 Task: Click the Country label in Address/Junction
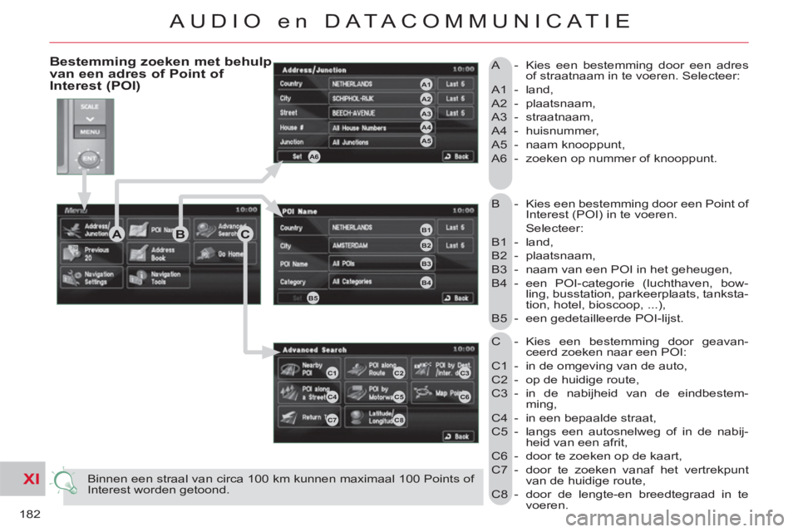[x=291, y=84]
